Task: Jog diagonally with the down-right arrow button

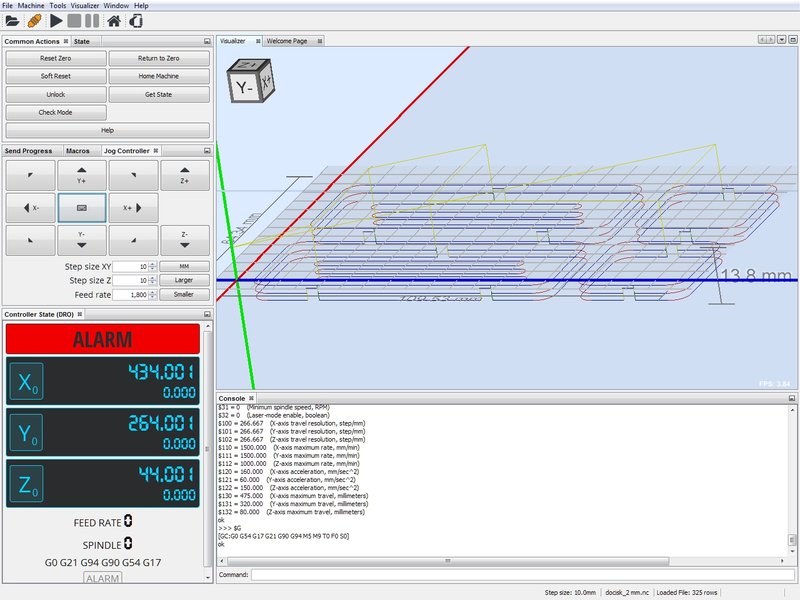Action: [x=133, y=240]
